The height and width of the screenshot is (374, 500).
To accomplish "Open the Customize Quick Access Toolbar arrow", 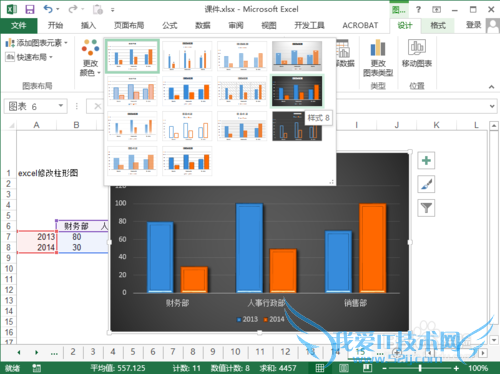I will click(113, 10).
